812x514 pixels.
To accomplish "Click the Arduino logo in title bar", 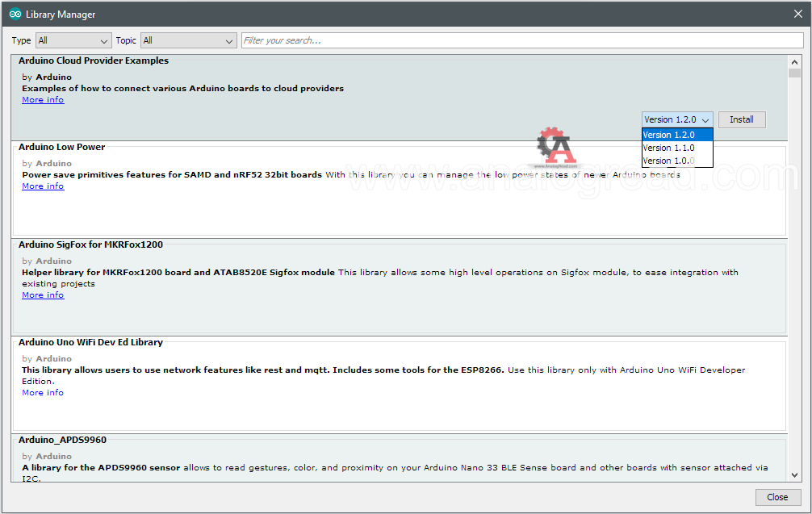I will pyautogui.click(x=15, y=14).
